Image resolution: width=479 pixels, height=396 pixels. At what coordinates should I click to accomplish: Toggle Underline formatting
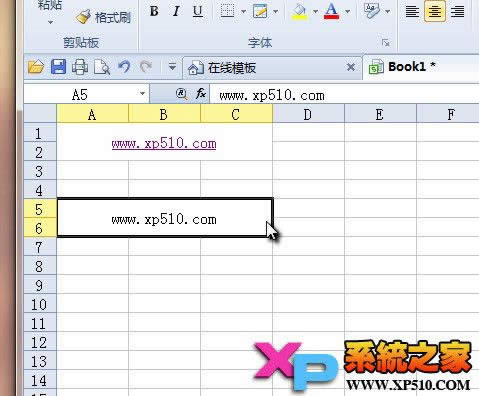click(198, 11)
